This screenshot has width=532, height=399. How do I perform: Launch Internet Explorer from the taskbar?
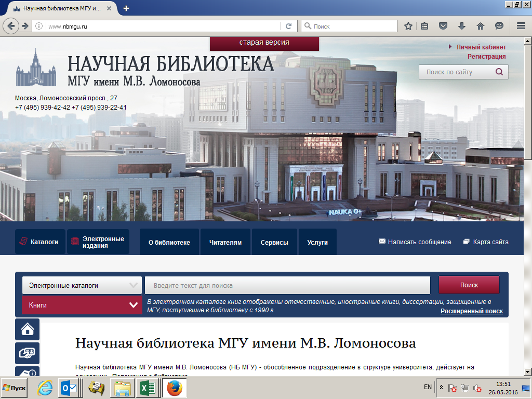point(45,388)
